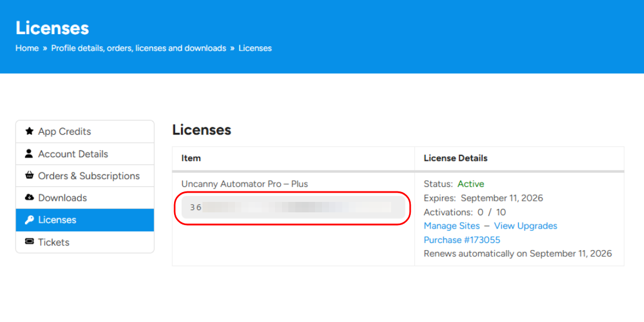Screen dimensions: 644x322
Task: Select the highlighted Licenses sidebar item
Action: click(57, 220)
